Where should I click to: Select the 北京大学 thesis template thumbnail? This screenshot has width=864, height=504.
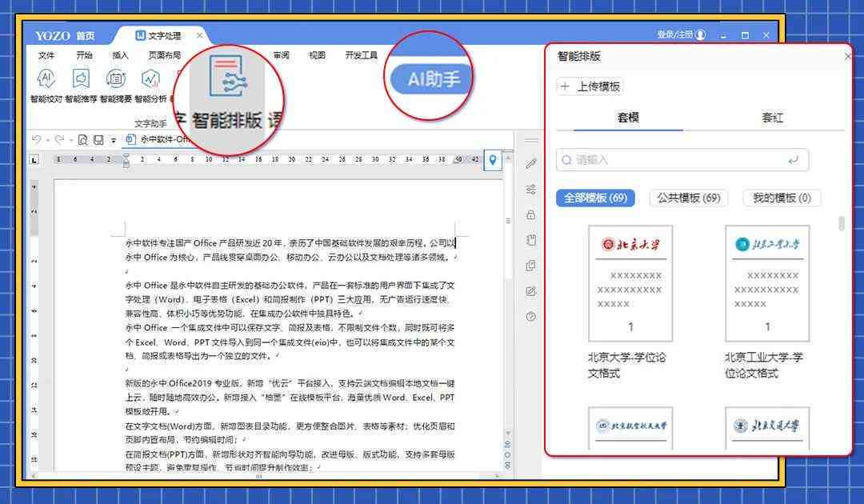(x=630, y=283)
